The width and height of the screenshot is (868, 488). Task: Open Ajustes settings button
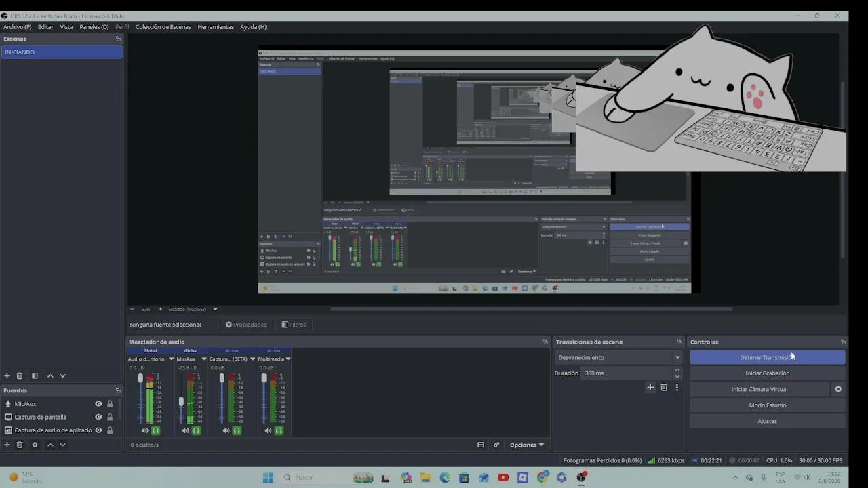(x=768, y=421)
